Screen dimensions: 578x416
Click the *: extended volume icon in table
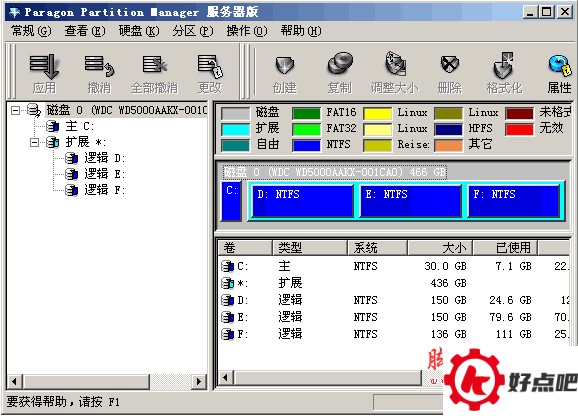[x=227, y=283]
